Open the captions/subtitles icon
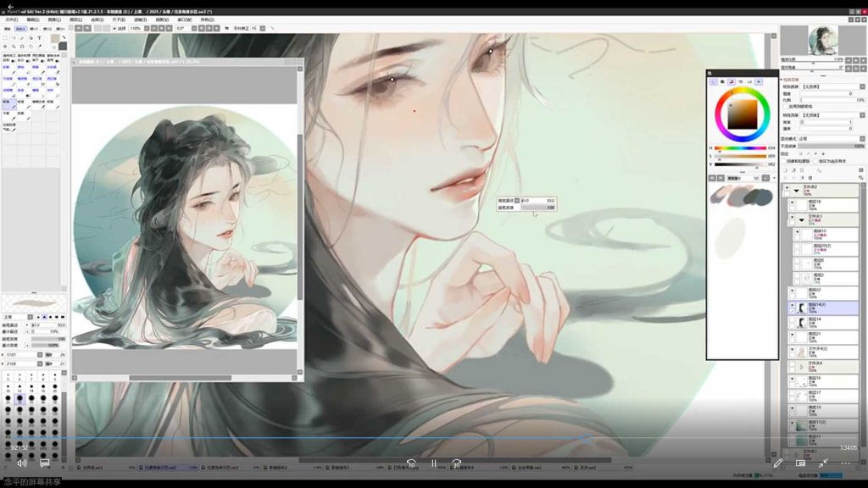Screen dimensions: 868x488 44,463
